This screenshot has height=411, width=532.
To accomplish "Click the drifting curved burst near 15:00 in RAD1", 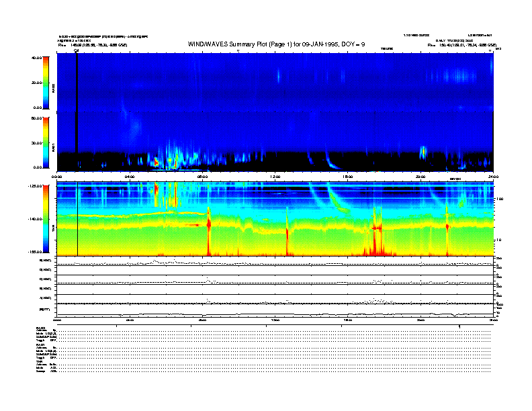I will click(x=332, y=161).
